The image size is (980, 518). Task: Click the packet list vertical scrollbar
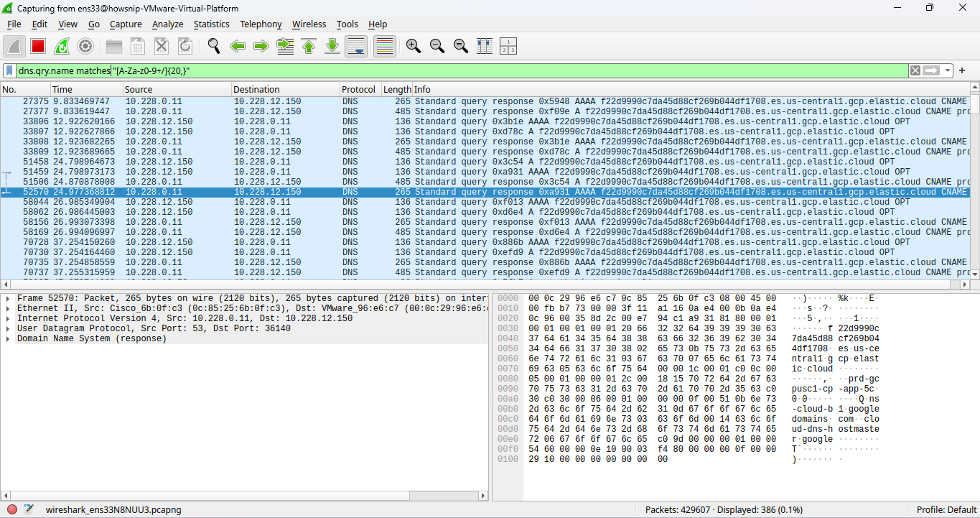[x=974, y=181]
